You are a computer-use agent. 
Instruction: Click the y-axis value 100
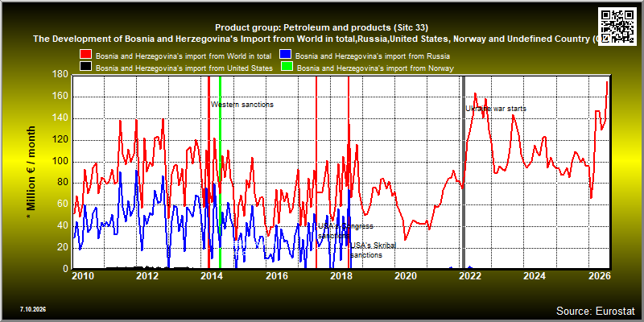point(60,162)
